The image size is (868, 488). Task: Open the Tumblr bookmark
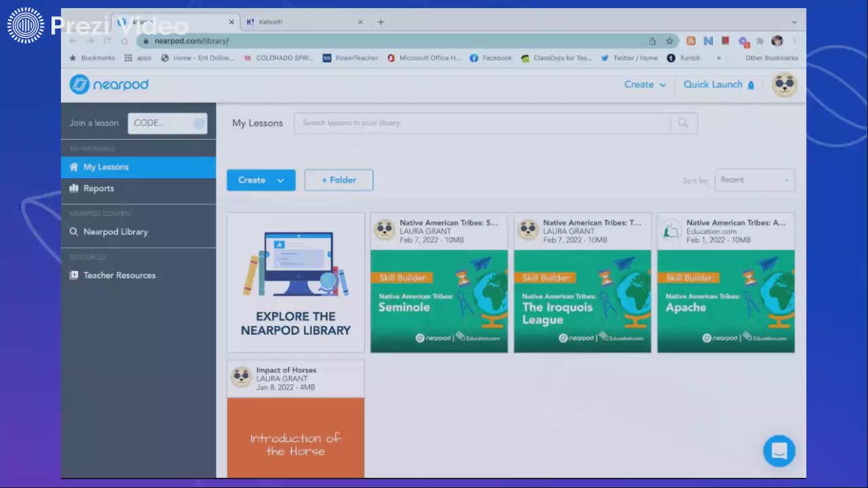pyautogui.click(x=684, y=58)
